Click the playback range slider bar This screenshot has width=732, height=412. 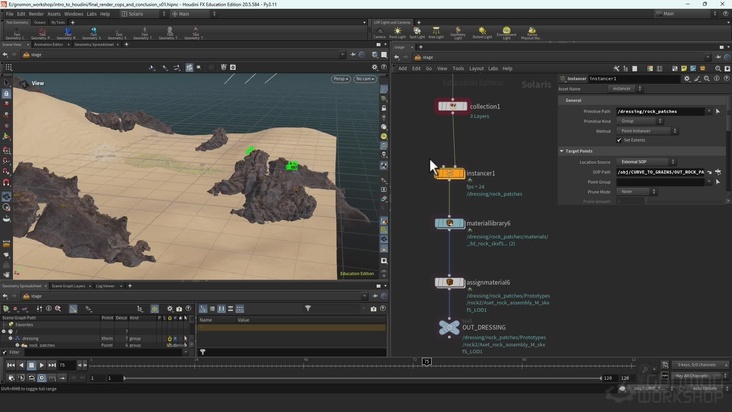click(x=362, y=378)
